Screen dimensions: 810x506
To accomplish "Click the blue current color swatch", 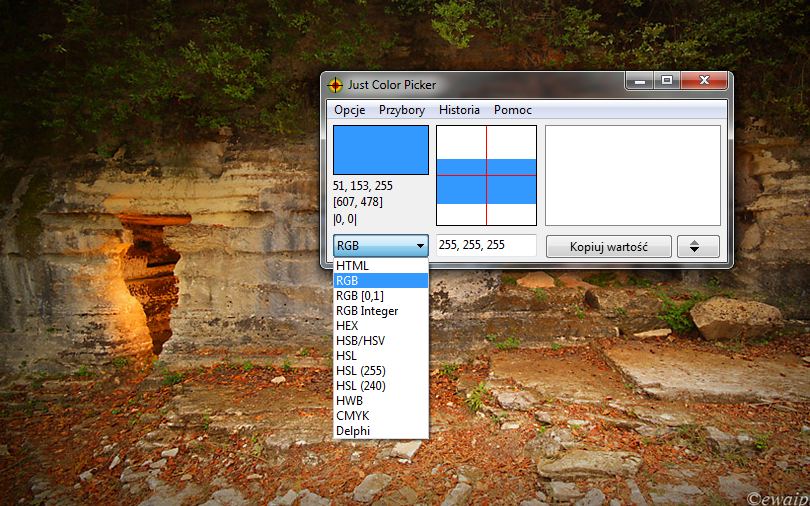I will 381,150.
